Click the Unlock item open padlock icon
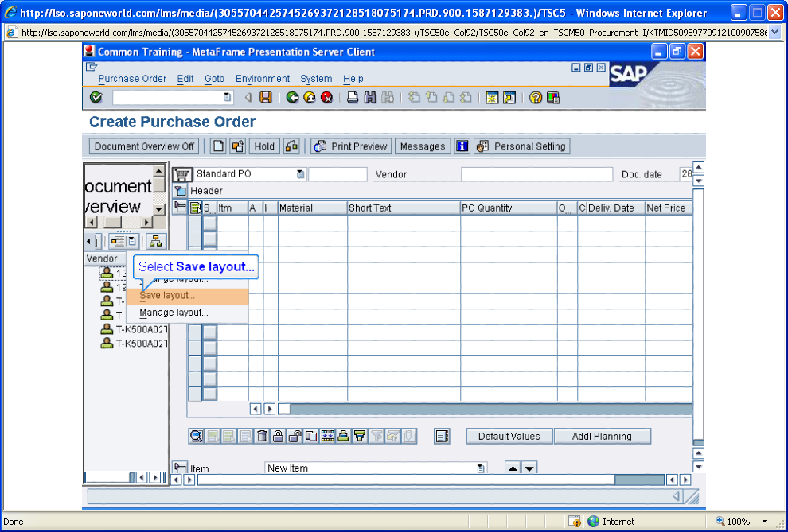This screenshot has height=532, width=788. pos(295,436)
